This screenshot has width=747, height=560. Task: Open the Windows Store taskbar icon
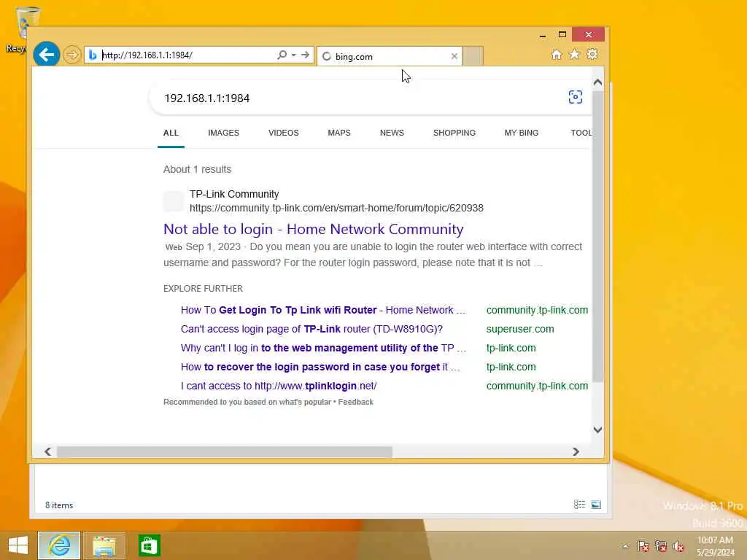(149, 545)
